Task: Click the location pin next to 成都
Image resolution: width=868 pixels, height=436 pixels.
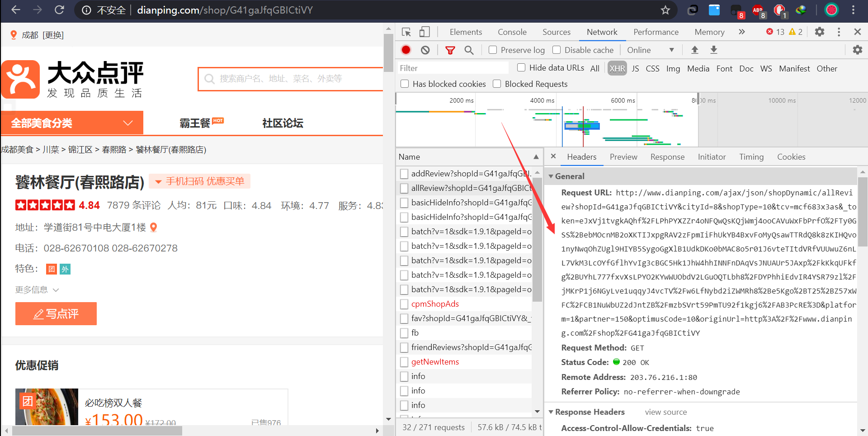Action: tap(14, 35)
